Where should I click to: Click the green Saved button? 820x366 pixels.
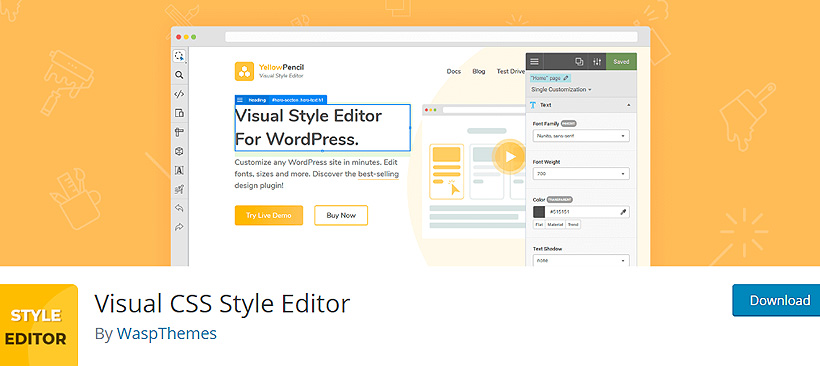coord(621,62)
